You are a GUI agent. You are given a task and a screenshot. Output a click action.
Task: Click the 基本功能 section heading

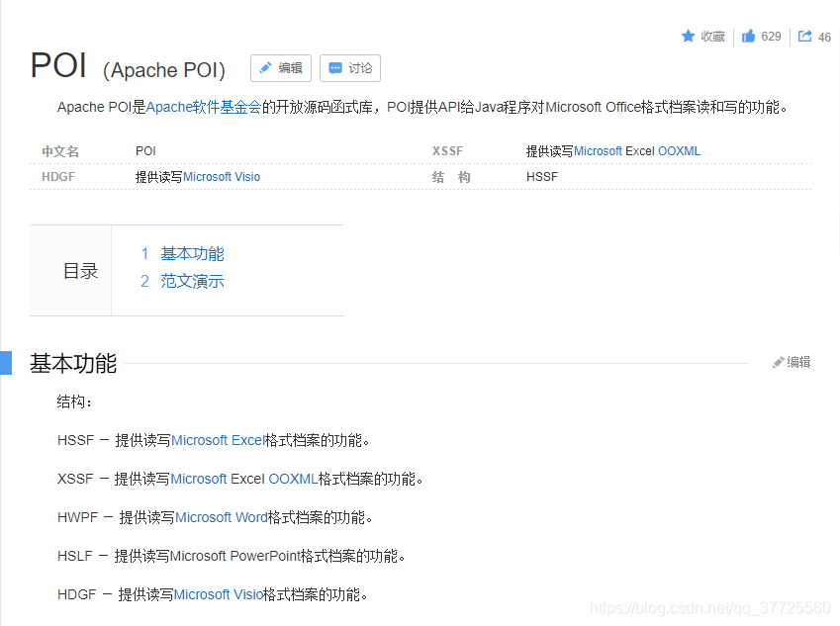pyautogui.click(x=73, y=363)
